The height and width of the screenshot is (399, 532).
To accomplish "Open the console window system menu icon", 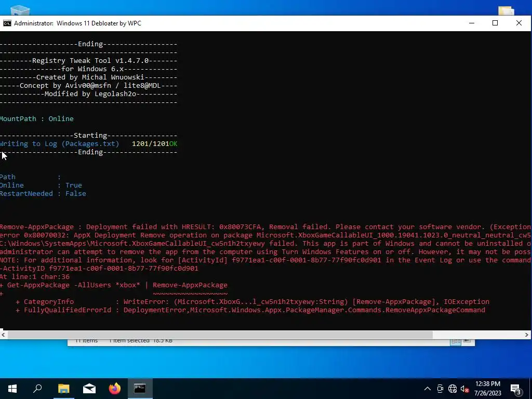I will click(x=7, y=23).
